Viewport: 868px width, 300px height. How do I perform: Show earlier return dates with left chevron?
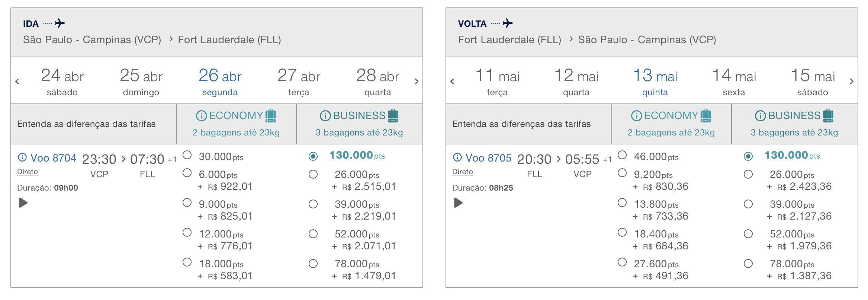coord(452,81)
